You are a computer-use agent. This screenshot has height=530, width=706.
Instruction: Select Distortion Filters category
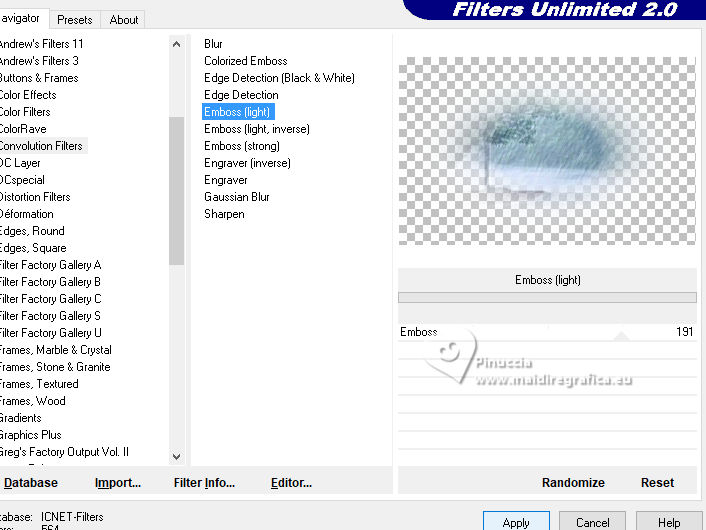(35, 197)
